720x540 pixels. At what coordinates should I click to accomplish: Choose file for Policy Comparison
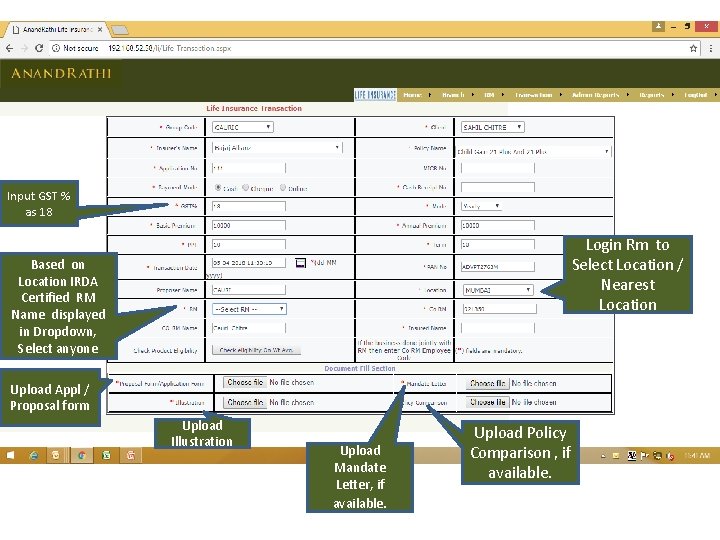[x=488, y=402]
